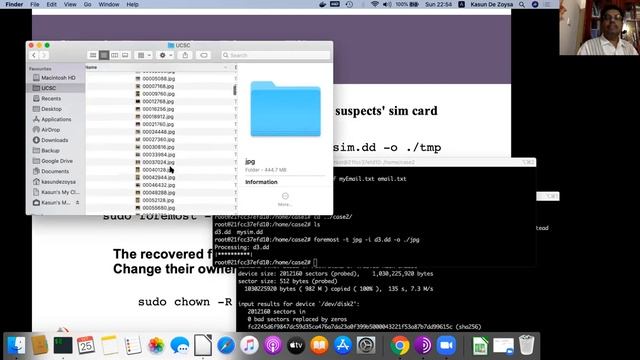Screen dimensions: 640x360
Task: Select file 00030616.jpg
Action: (158, 147)
